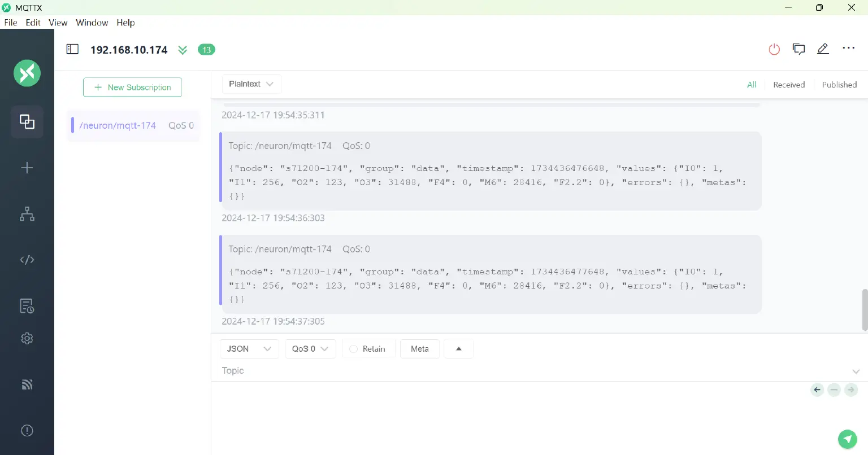
Task: Open new window icon in header
Action: coord(798,49)
